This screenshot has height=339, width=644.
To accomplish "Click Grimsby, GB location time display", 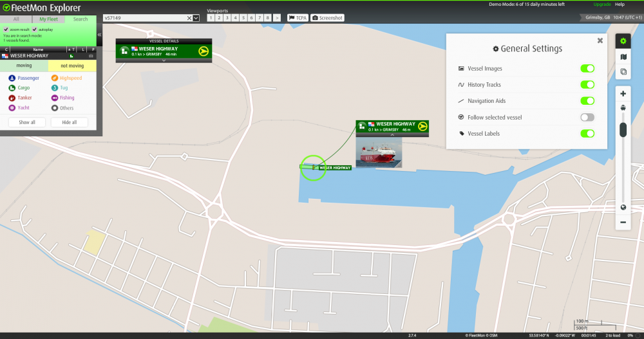I will (x=613, y=17).
